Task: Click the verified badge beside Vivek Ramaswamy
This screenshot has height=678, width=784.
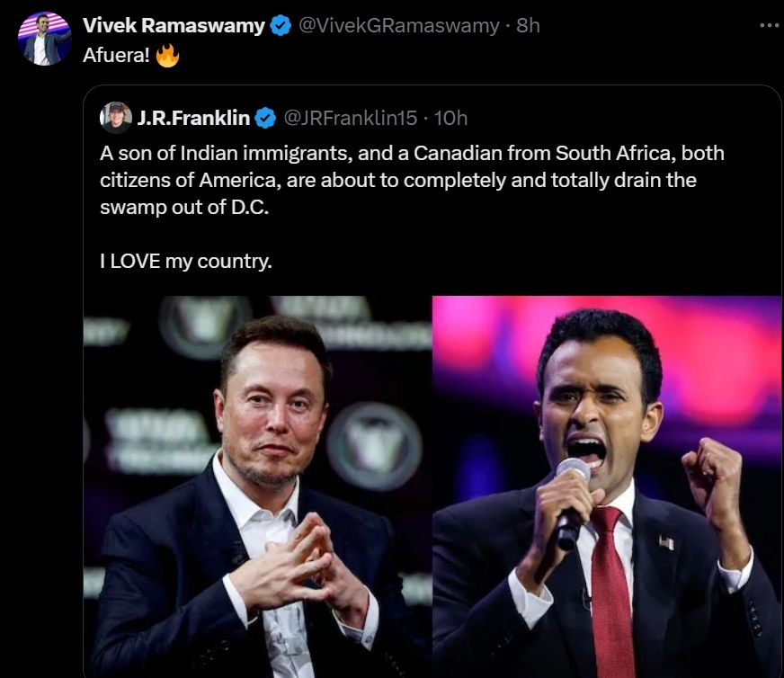Action: [281, 26]
